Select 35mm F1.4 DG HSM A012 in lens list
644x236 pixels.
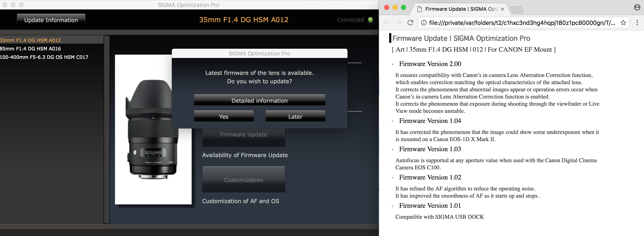coord(52,40)
